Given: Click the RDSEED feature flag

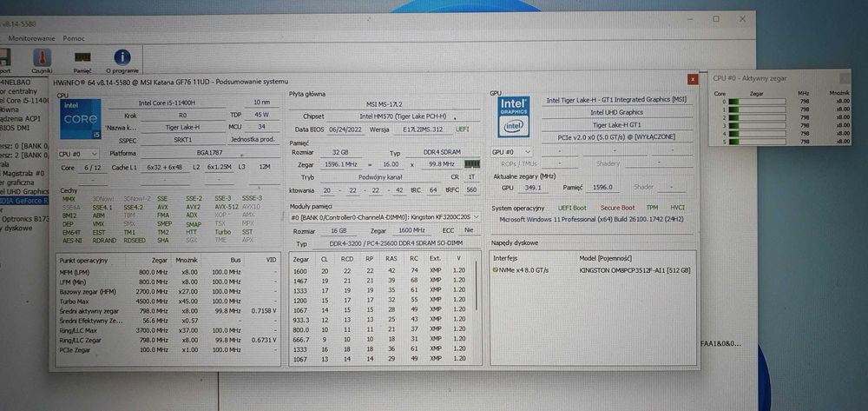Looking at the screenshot, I should click(135, 241).
